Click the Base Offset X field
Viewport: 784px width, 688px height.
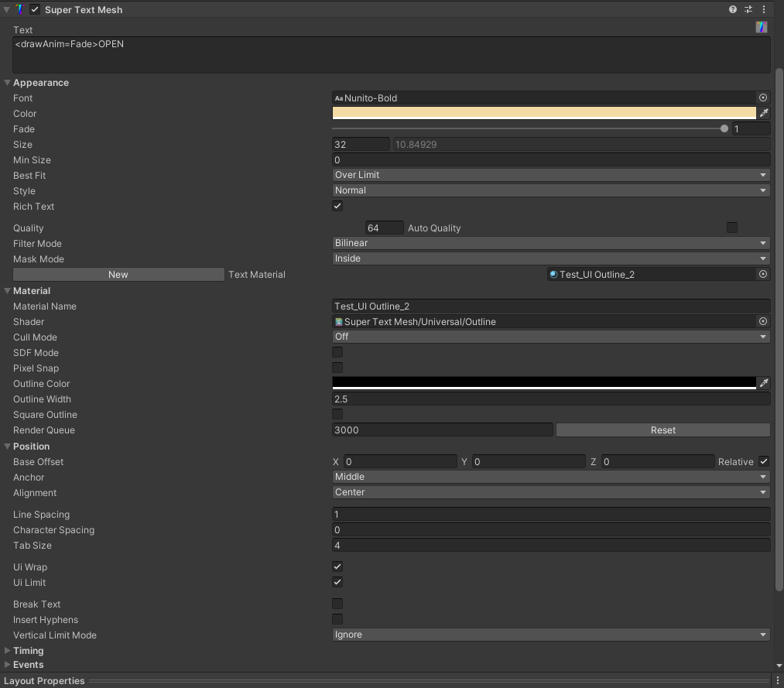(400, 461)
